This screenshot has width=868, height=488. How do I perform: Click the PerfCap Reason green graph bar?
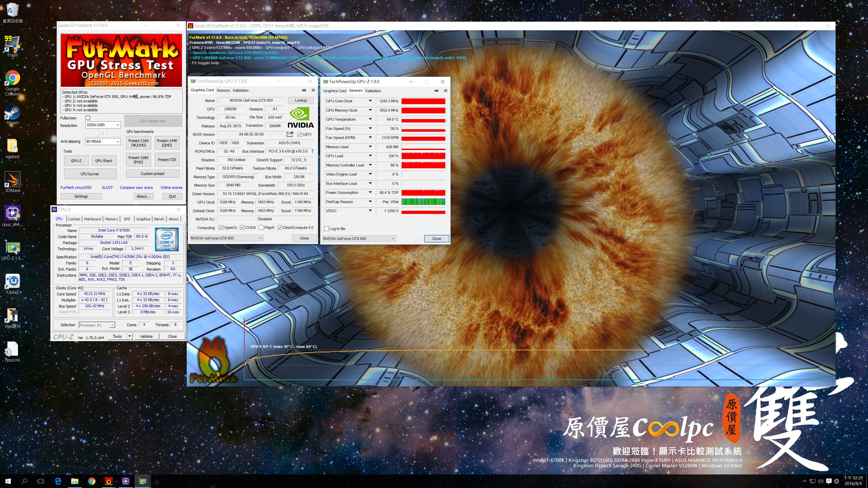pos(423,202)
